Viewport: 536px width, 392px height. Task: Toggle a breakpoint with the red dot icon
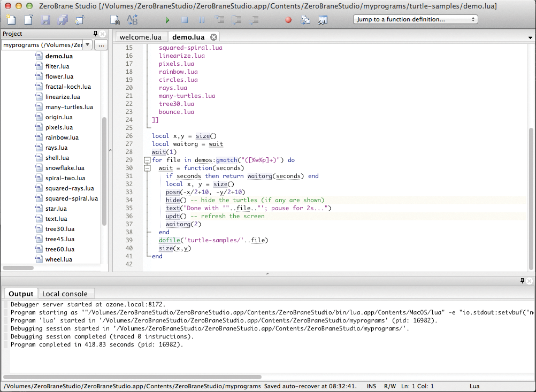pos(288,19)
